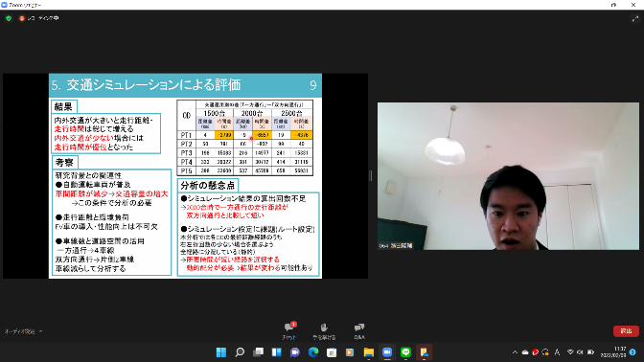Raise hand in the Zoom webinar
Screen dimensions: 644x362
click(324, 330)
